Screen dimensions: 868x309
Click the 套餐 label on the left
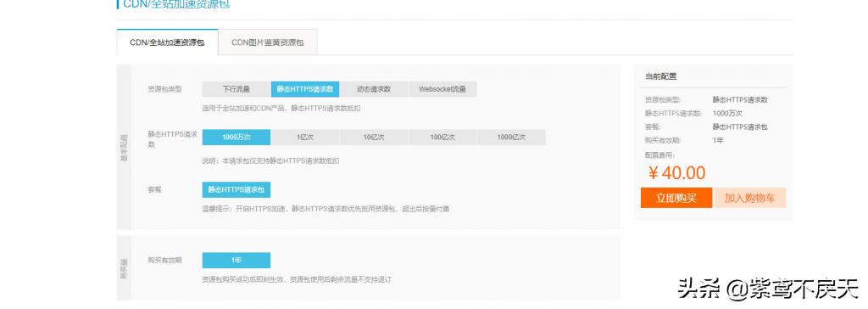tap(154, 189)
